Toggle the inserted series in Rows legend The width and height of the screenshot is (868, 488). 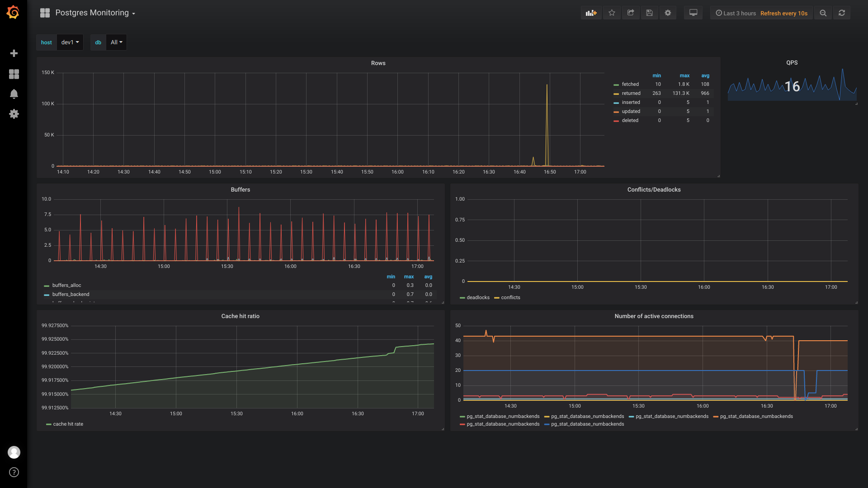point(631,102)
